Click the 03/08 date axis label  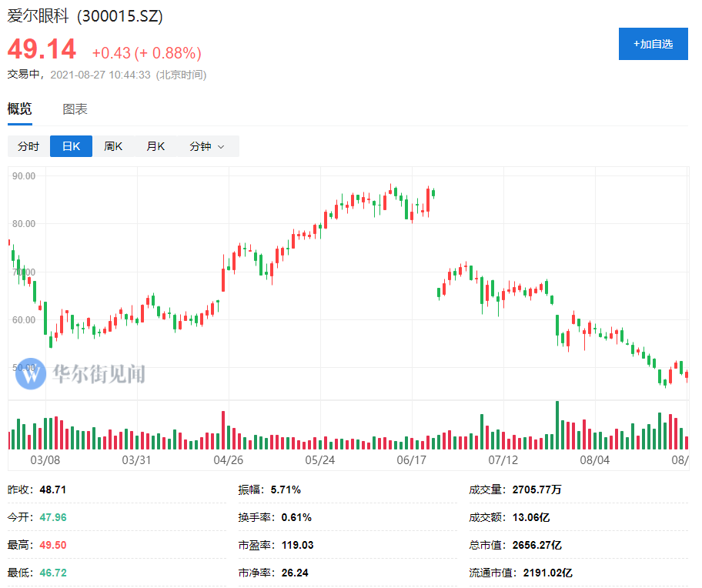(45, 460)
